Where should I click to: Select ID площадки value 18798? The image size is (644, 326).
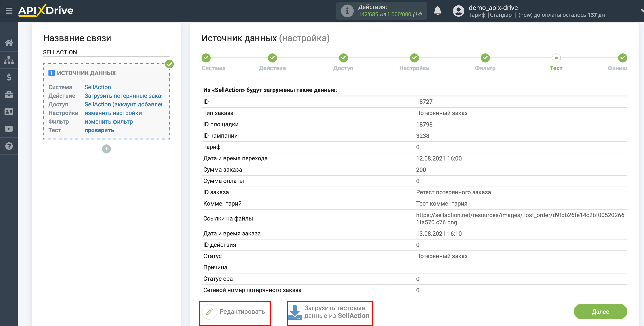424,125
